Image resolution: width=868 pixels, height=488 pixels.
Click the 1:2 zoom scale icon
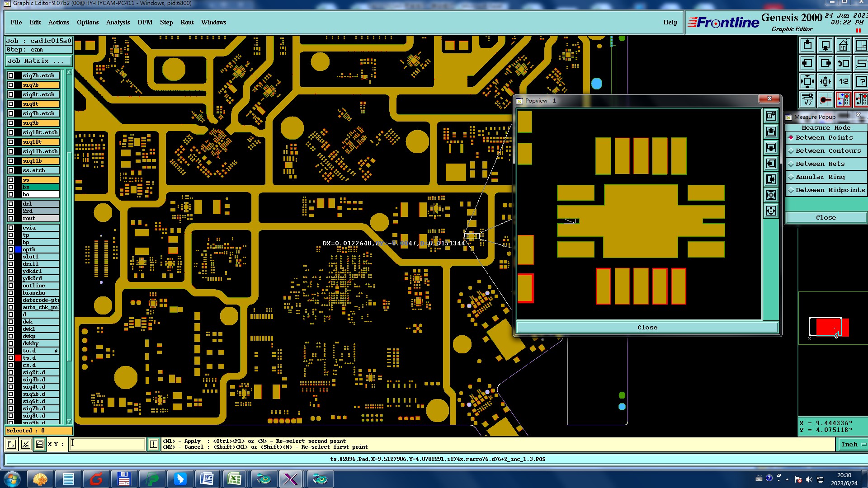tap(843, 82)
